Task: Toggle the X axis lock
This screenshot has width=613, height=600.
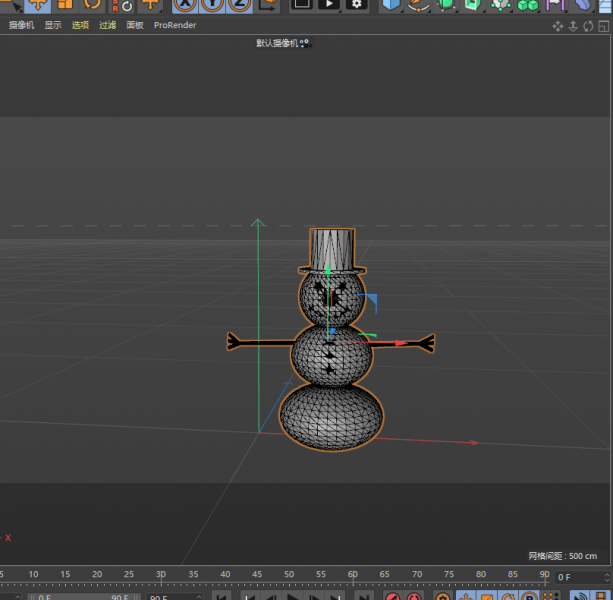Action: tap(185, 5)
